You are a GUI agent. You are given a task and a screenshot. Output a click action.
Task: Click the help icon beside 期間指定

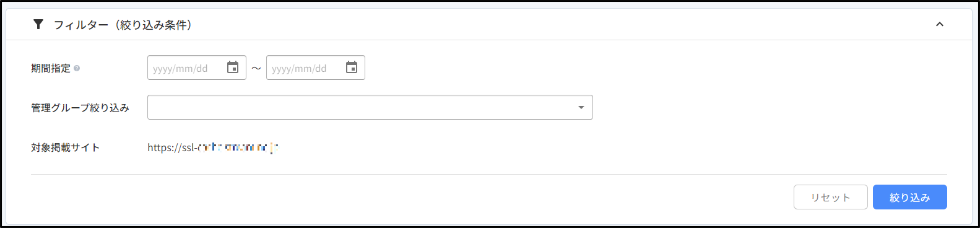click(77, 69)
